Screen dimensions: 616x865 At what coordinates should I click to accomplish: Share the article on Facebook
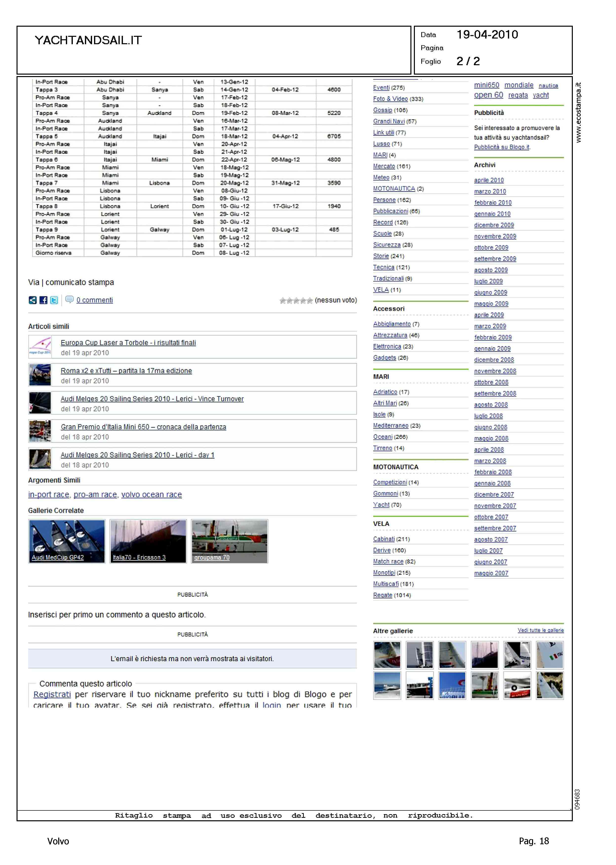pyautogui.click(x=43, y=300)
